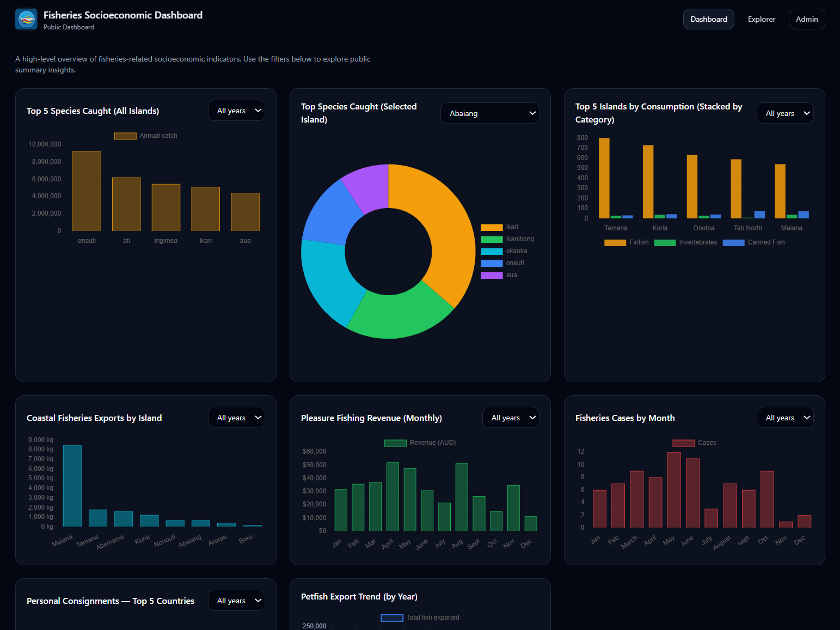The height and width of the screenshot is (630, 840).
Task: Click the June fisheries cases bar
Action: (x=692, y=493)
